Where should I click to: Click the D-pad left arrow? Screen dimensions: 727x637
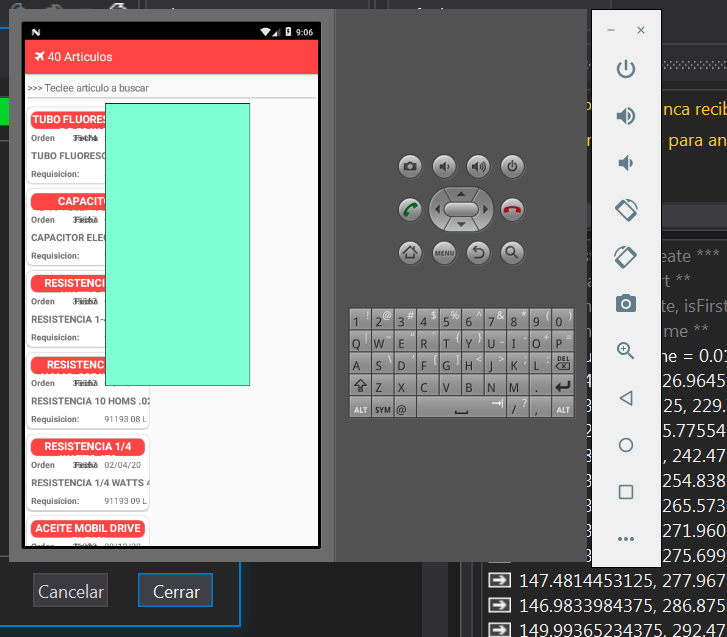(x=437, y=210)
